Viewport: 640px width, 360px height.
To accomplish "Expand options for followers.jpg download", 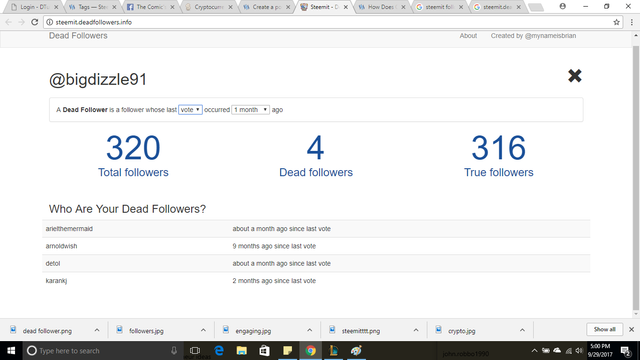I will pos(203,330).
